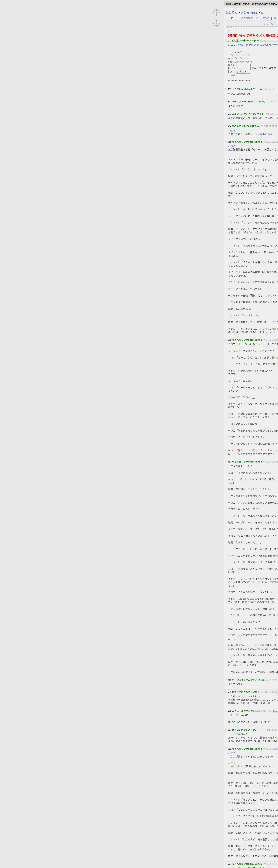Expand triangle menu for post 568
The image size is (278, 868).
click(x=226, y=680)
